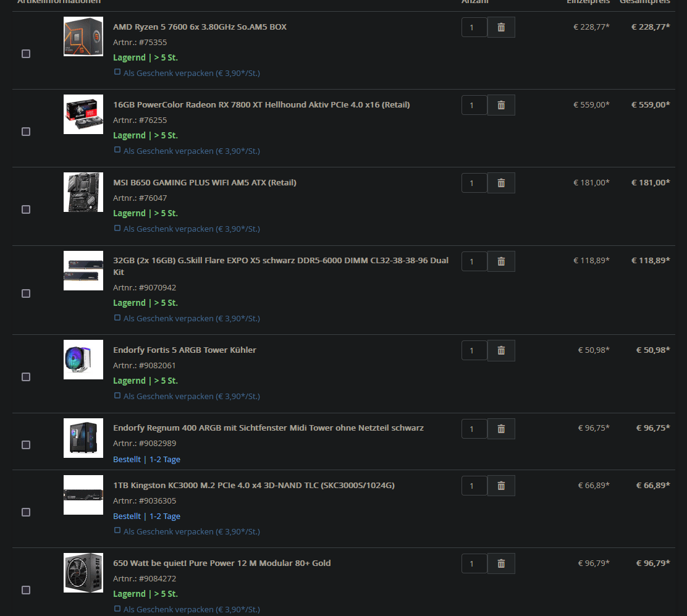Check the Endorfy Regnum 400 row checkbox
Image resolution: width=687 pixels, height=616 pixels.
[26, 445]
